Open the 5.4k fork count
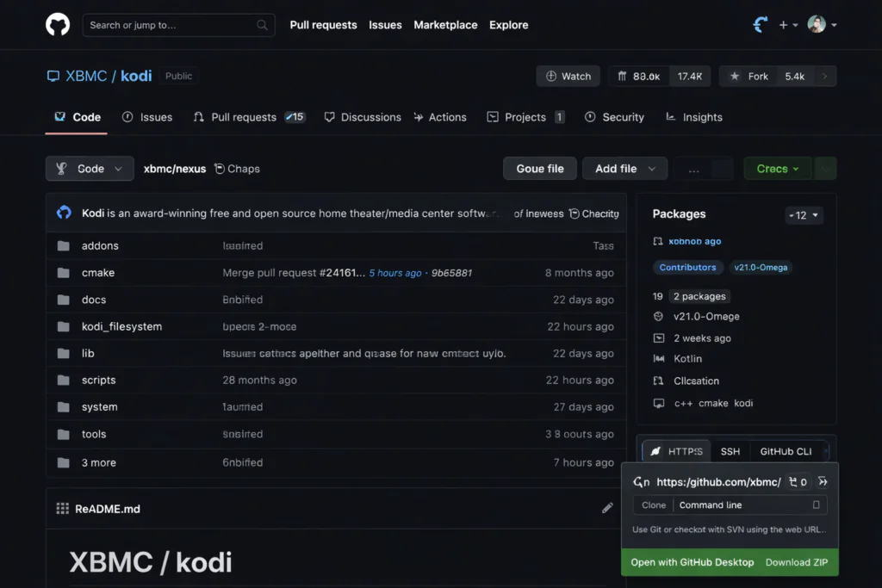882x588 pixels. (794, 76)
